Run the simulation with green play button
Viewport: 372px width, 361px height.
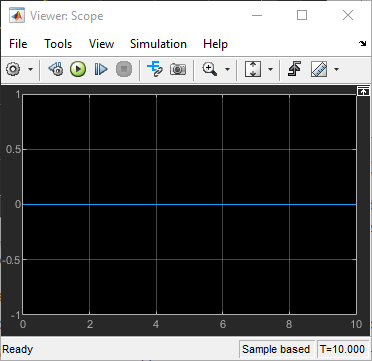coord(78,69)
